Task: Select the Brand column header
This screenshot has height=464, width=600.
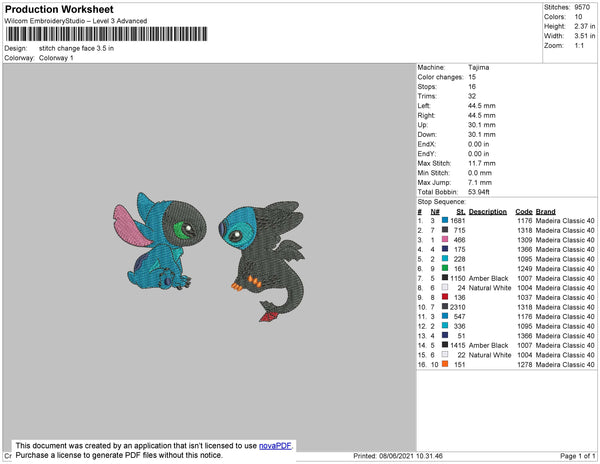Action: [545, 212]
